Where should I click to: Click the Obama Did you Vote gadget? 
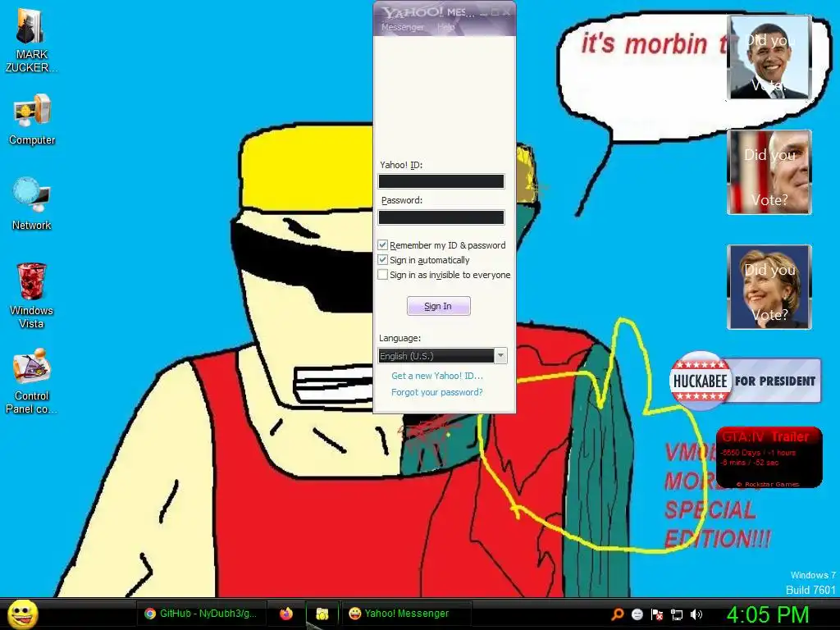(x=769, y=57)
